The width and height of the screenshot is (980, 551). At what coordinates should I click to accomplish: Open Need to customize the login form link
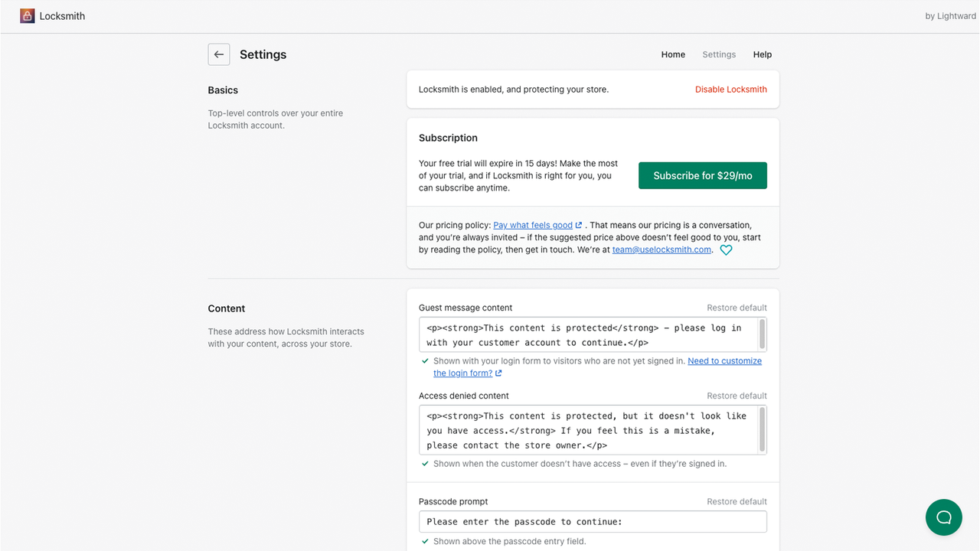tap(597, 367)
